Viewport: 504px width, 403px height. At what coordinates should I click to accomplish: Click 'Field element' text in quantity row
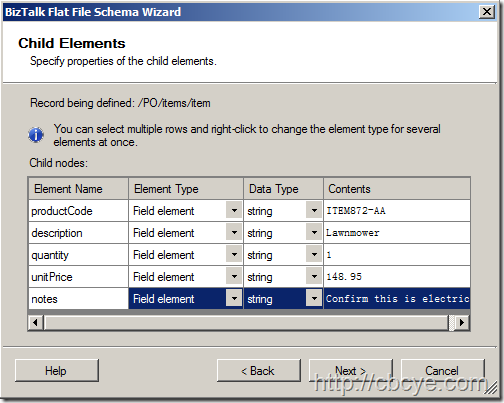163,255
